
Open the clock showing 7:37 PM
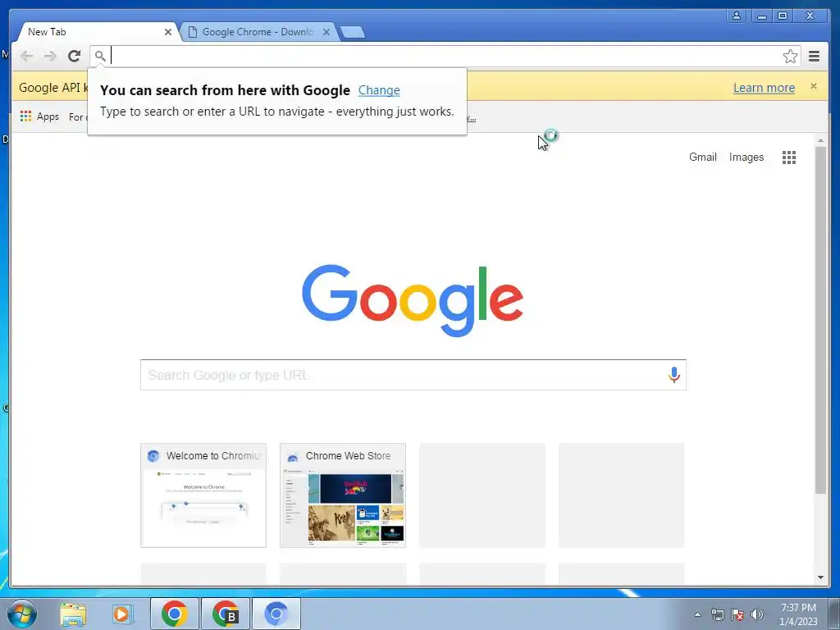pyautogui.click(x=798, y=614)
